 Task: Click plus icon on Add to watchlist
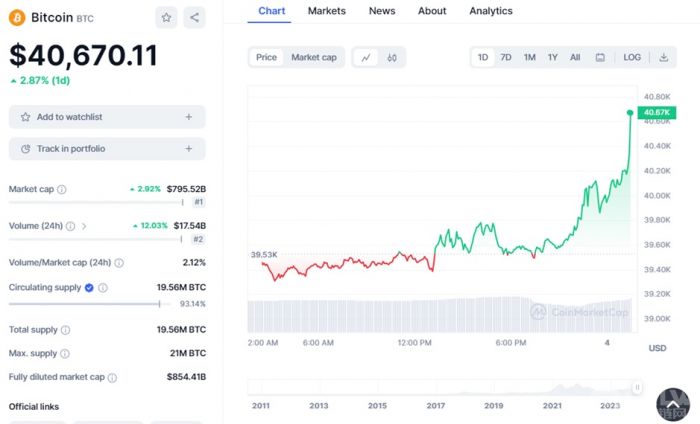pos(189,117)
